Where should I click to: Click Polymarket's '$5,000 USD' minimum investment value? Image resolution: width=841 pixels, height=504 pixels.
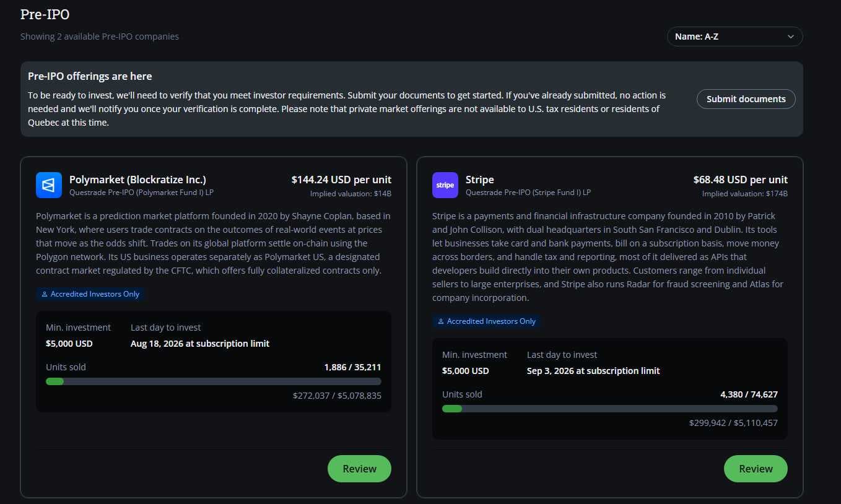69,344
